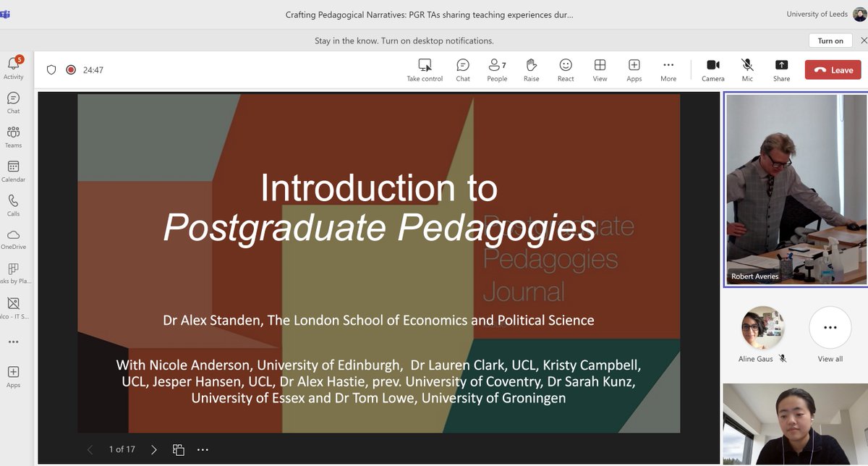The width and height of the screenshot is (868, 466).
Task: Open Chat in the left sidebar
Action: pos(13,103)
